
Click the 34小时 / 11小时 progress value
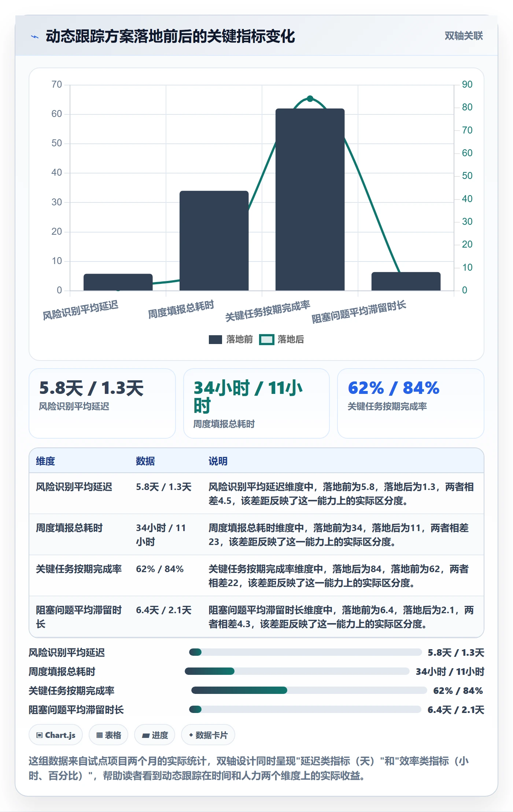pos(450,672)
